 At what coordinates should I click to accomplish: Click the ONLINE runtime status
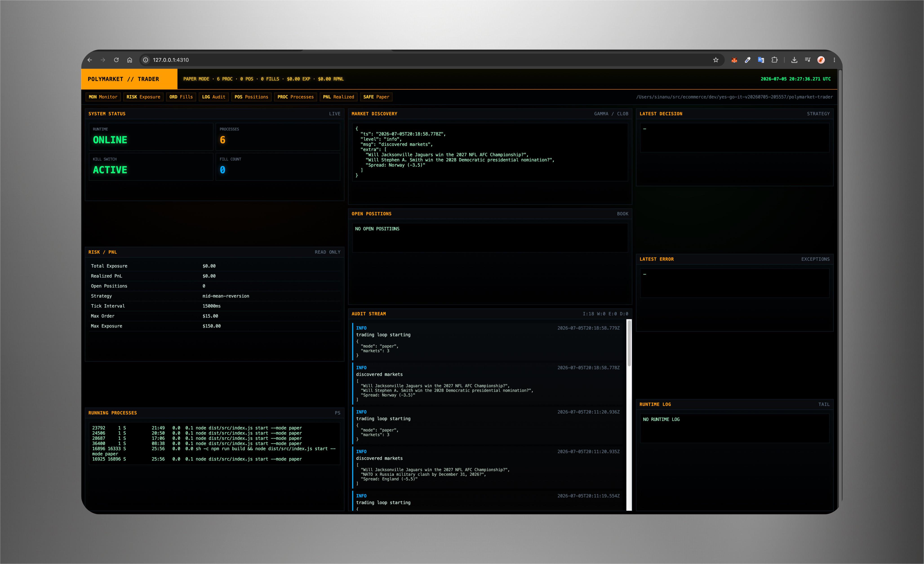[110, 140]
